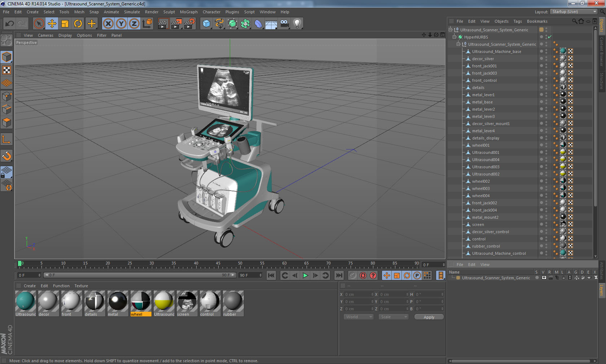Record active objects keyframe
The image size is (606, 364).
tap(353, 275)
